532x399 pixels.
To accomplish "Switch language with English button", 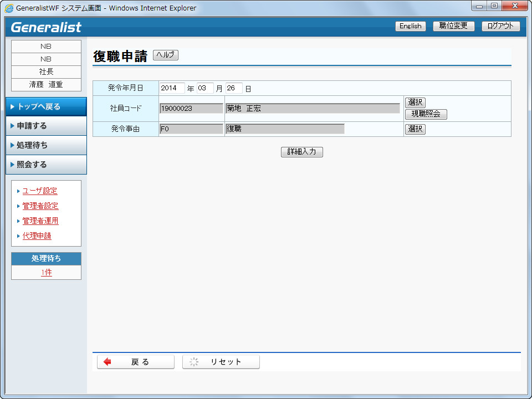I will pos(411,26).
